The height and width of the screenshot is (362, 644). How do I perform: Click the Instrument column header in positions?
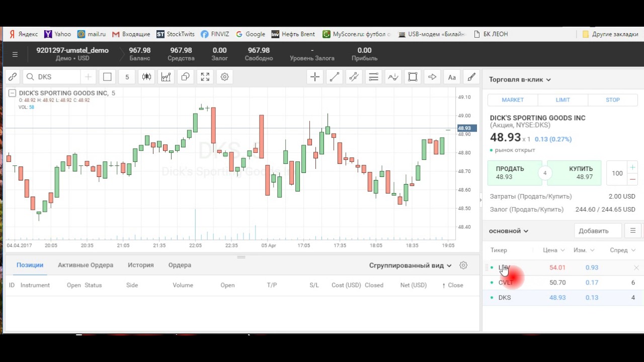click(x=35, y=285)
